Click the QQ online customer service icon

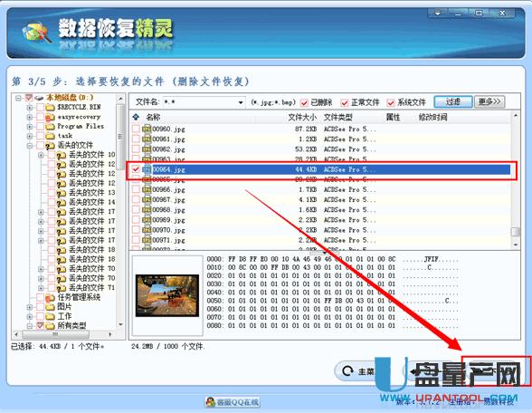(210, 402)
